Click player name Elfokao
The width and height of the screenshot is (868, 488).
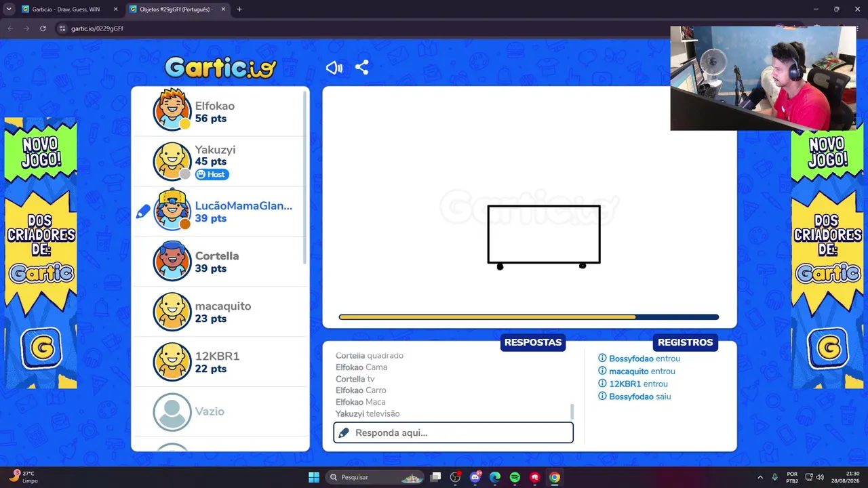pyautogui.click(x=215, y=106)
